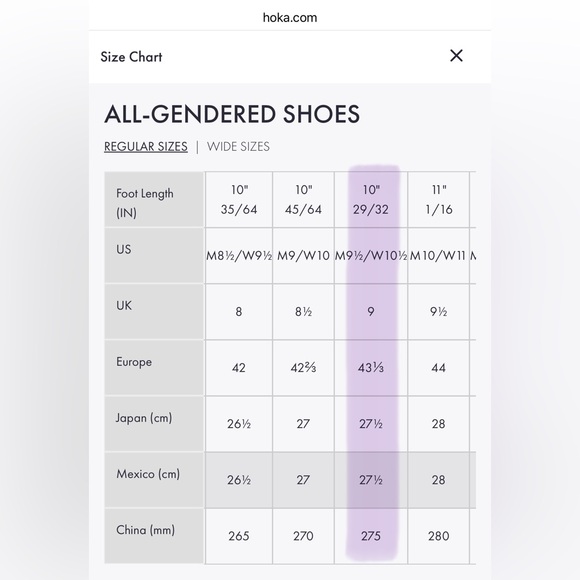Screen dimensions: 580x580
Task: Click China 275 cell
Action: coord(371,536)
